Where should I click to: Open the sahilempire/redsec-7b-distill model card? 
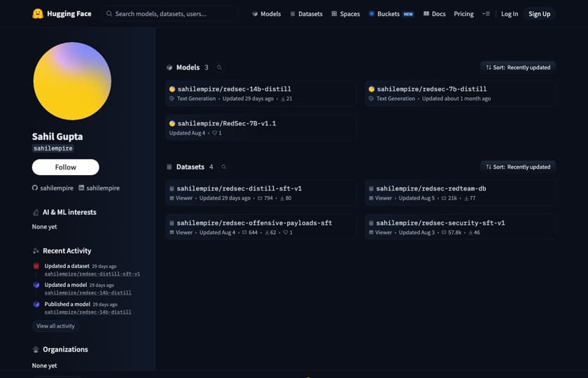pos(460,93)
